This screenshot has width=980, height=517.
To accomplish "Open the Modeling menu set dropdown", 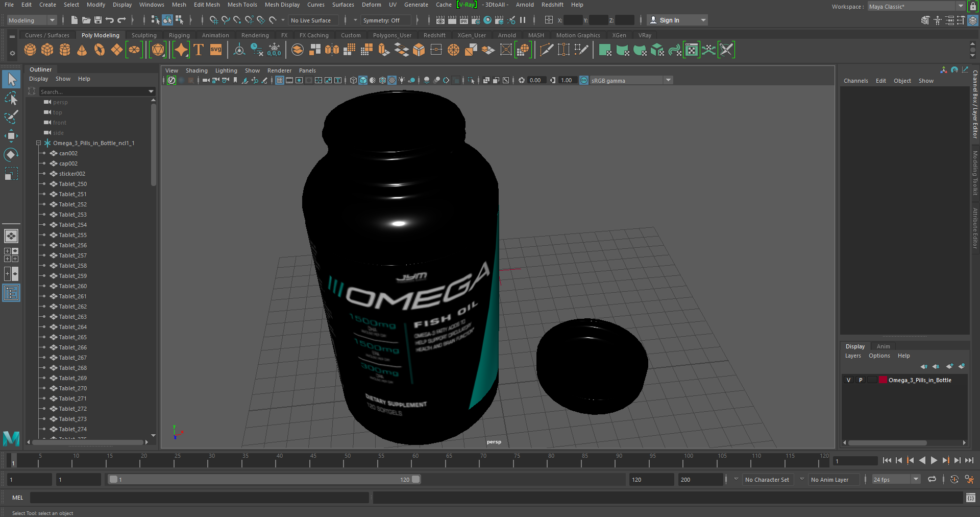I will pyautogui.click(x=32, y=20).
